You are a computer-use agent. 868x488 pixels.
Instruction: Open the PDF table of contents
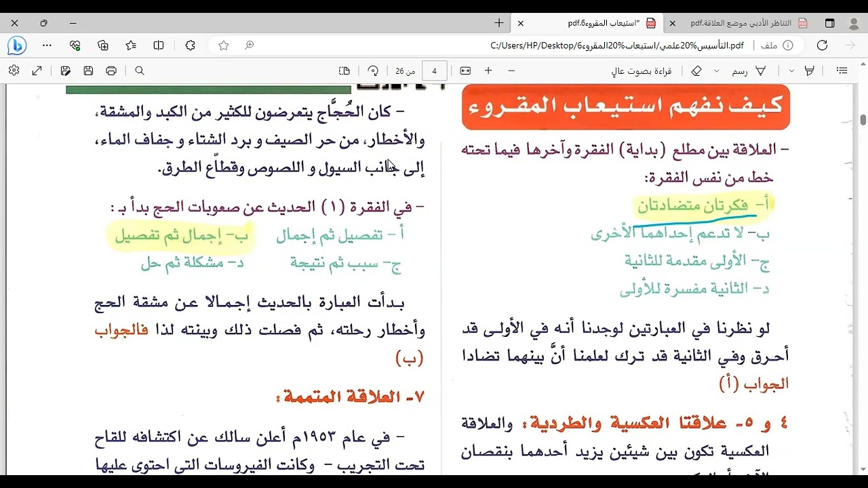[842, 70]
